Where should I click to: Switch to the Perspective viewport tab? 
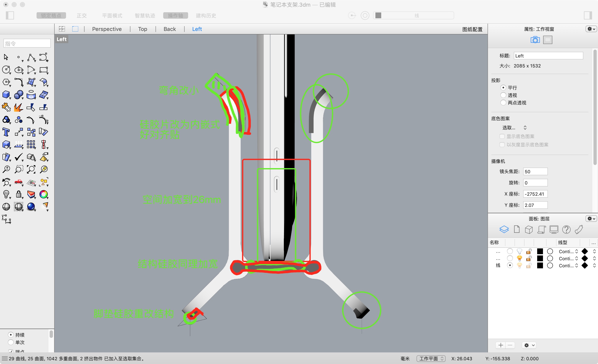pos(107,29)
